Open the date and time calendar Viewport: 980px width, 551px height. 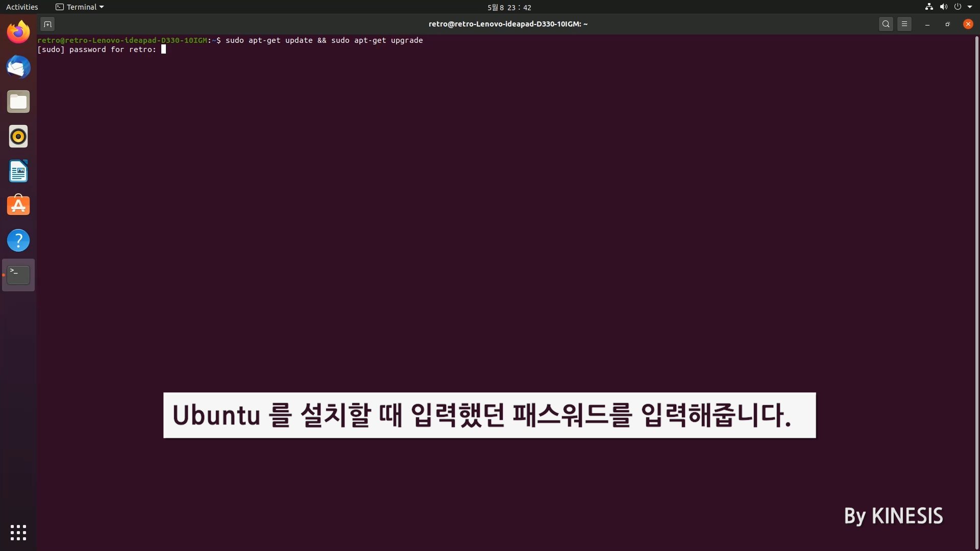(x=509, y=7)
